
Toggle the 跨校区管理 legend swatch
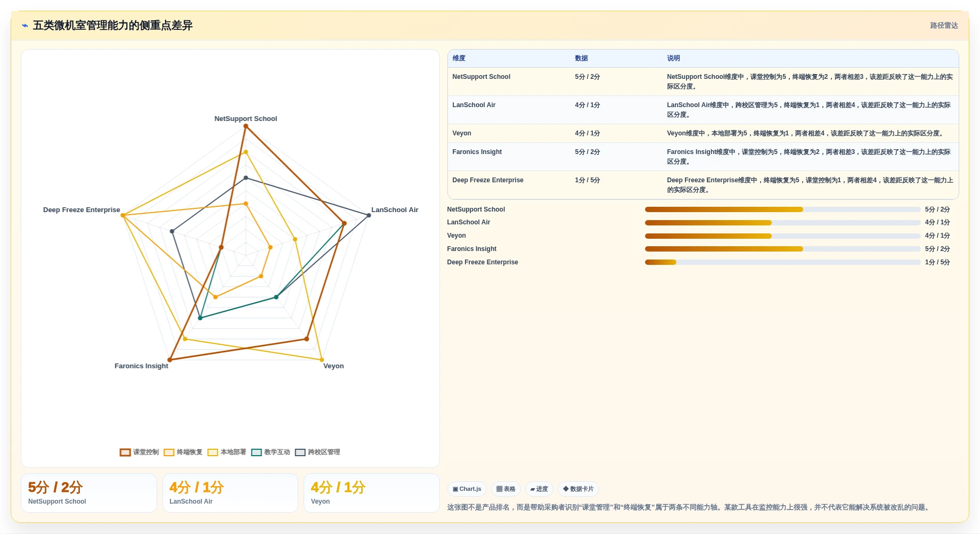tap(300, 452)
